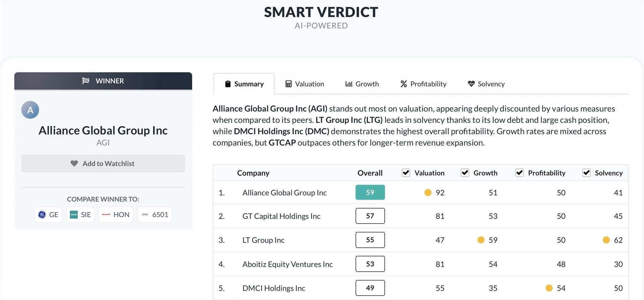Open GT Capital Holdings Inc row link
Screen dimensions: 644x300
pos(281,216)
